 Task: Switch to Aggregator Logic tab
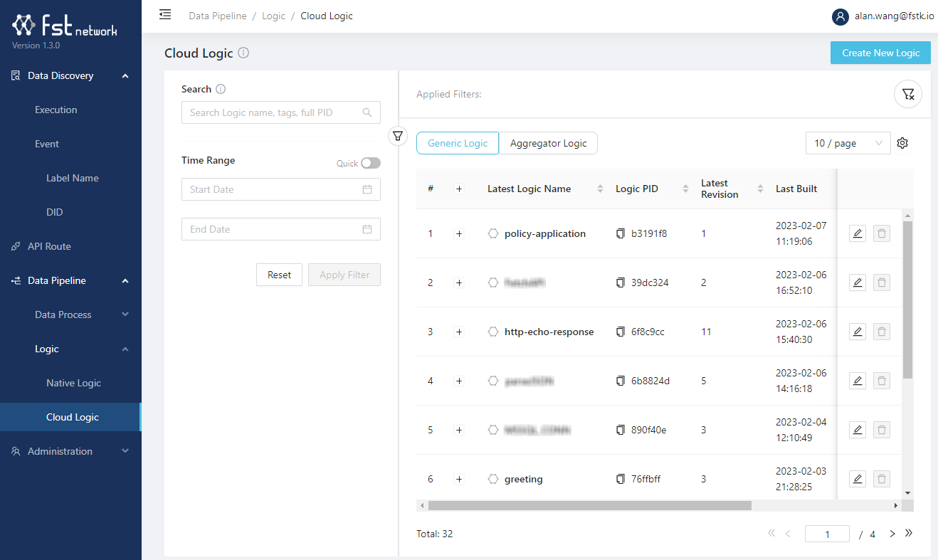[x=548, y=143]
